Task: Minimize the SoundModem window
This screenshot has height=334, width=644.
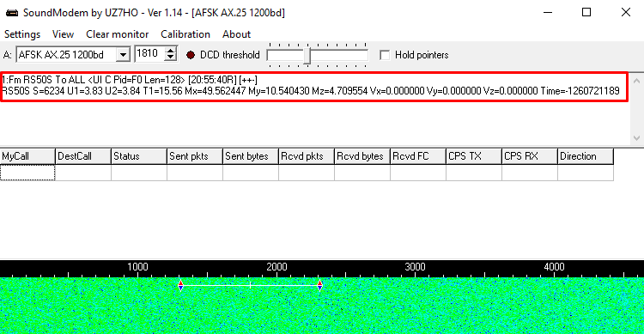Action: pos(548,12)
